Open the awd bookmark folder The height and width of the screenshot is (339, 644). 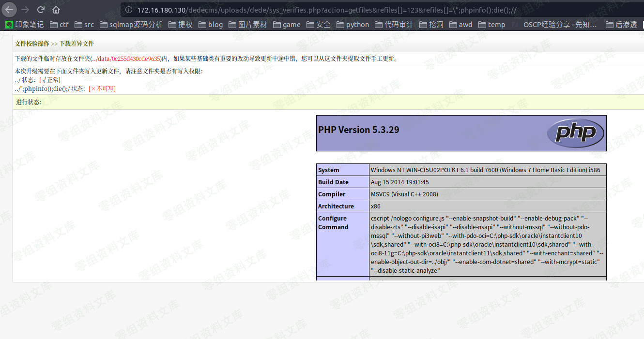[460, 25]
